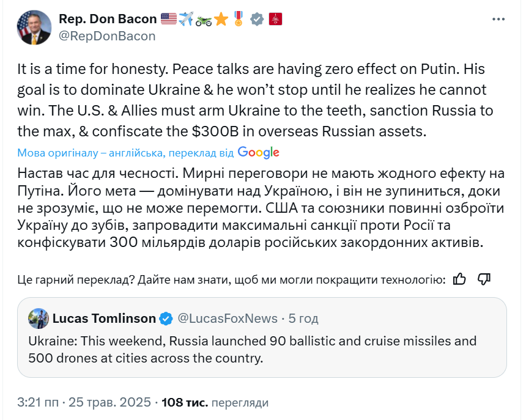Screen dimensions: 526x420
Task: Open the @RepDonBacon handle link
Action: (x=107, y=36)
